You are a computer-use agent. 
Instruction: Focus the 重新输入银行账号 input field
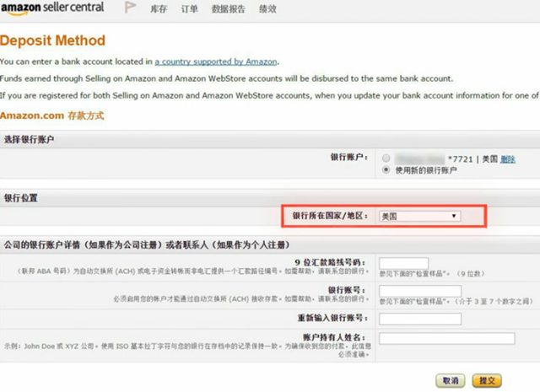tap(420, 319)
